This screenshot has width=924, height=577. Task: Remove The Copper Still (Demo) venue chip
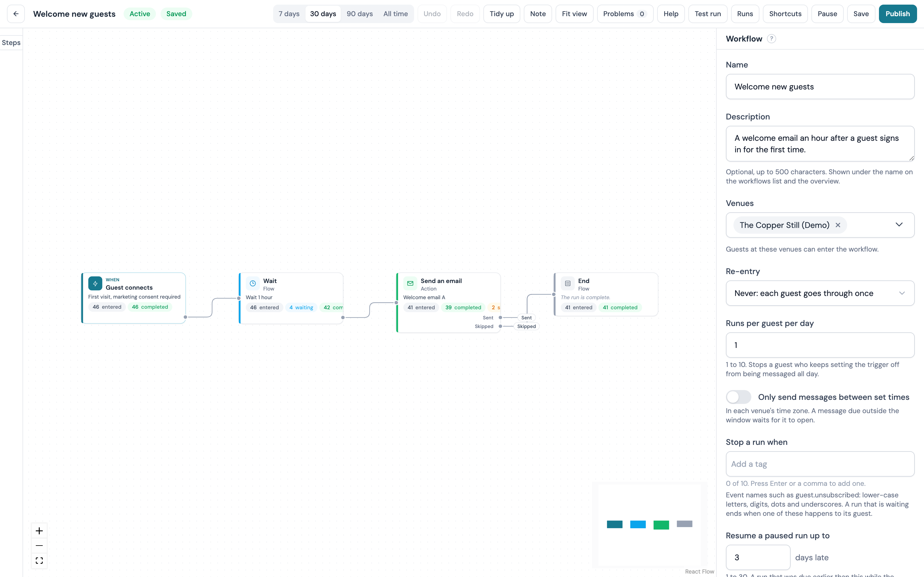click(x=838, y=225)
